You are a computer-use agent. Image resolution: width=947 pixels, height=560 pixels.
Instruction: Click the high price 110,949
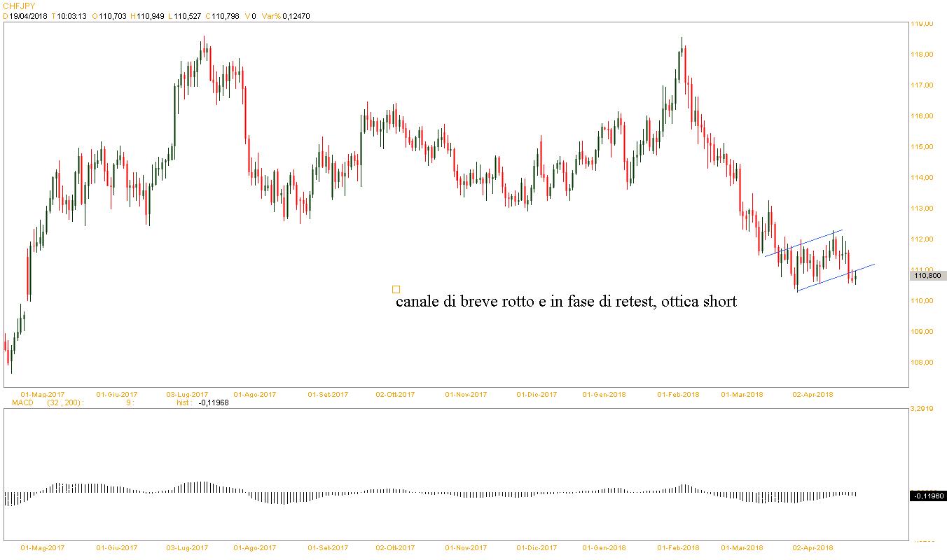pos(151,16)
